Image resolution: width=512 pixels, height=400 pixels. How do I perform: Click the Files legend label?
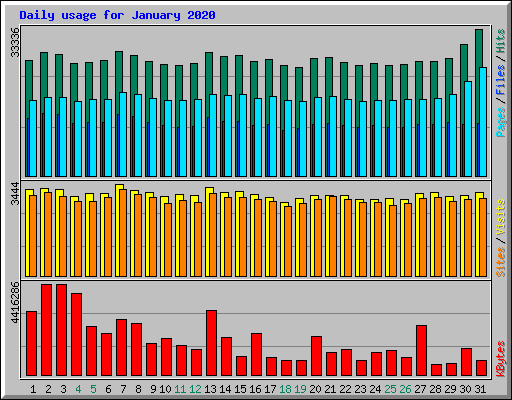[500, 80]
